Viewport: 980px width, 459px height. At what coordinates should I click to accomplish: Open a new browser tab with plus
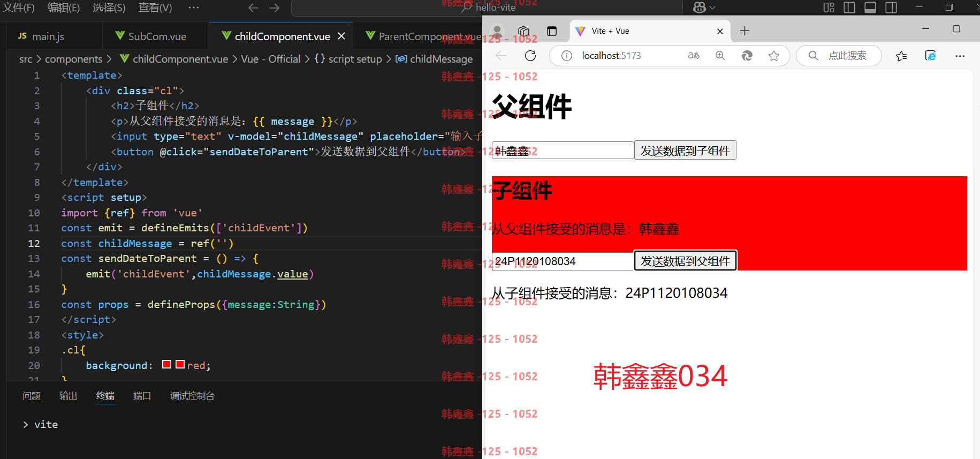(745, 31)
